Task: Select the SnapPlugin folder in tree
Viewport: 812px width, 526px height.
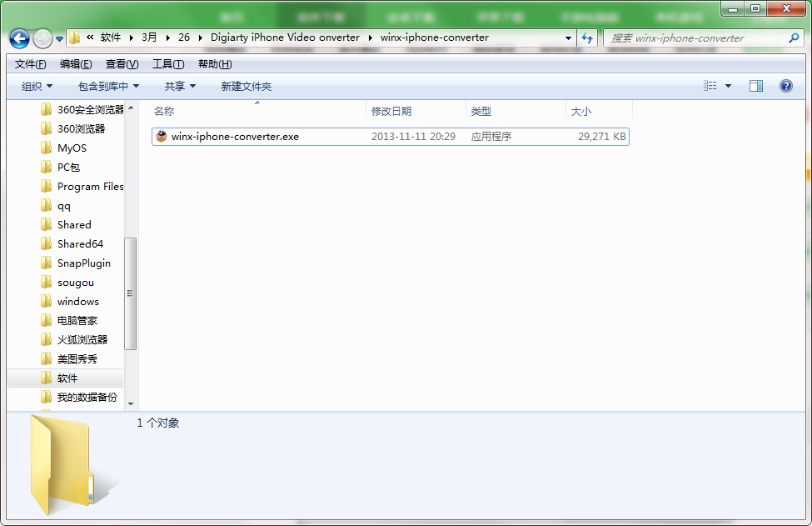Action: coord(76,263)
